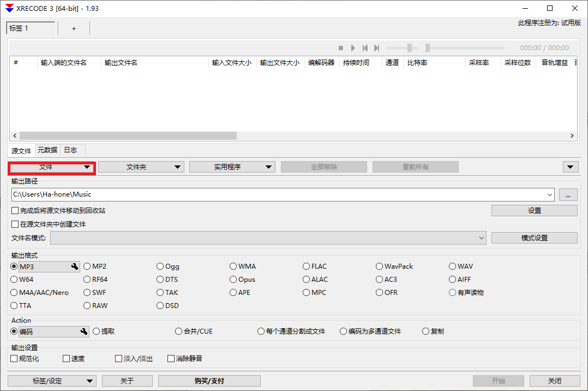Click the 输出文件名 column header

pyautogui.click(x=154, y=63)
